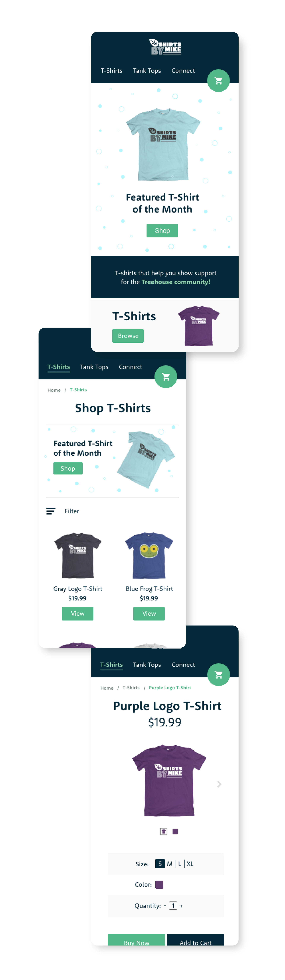The height and width of the screenshot is (980, 285).
Task: Show next product image with right chevron
Action: tap(219, 784)
